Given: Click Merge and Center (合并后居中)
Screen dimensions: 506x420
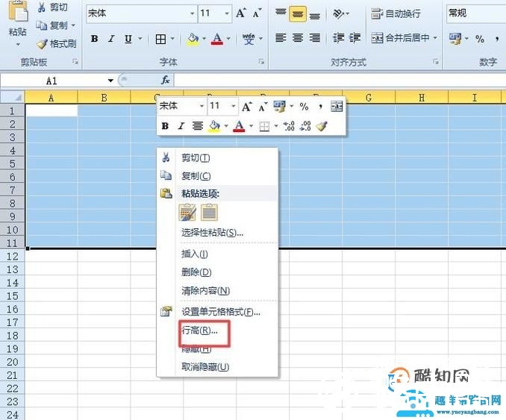Looking at the screenshot, I should [x=401, y=38].
